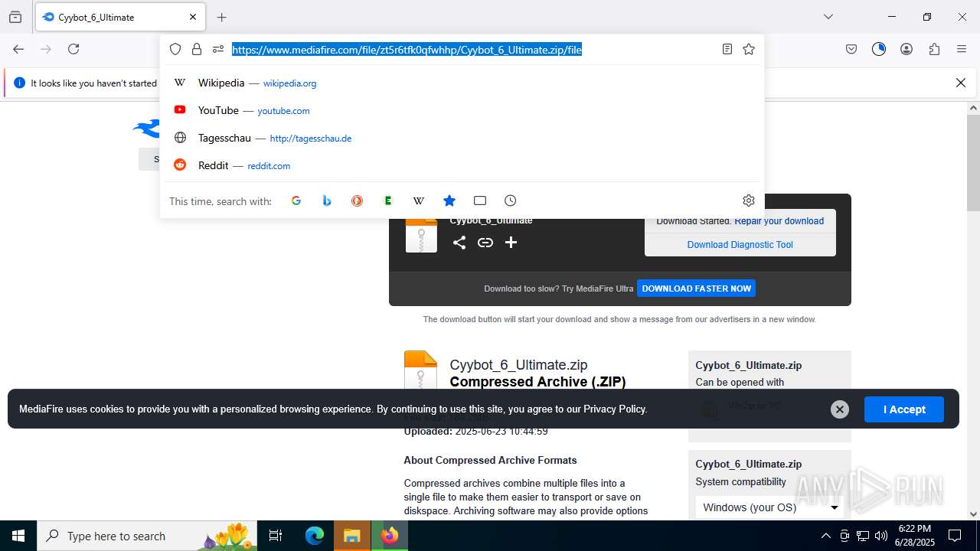980x551 pixels.
Task: Go forward one page
Action: (x=46, y=49)
